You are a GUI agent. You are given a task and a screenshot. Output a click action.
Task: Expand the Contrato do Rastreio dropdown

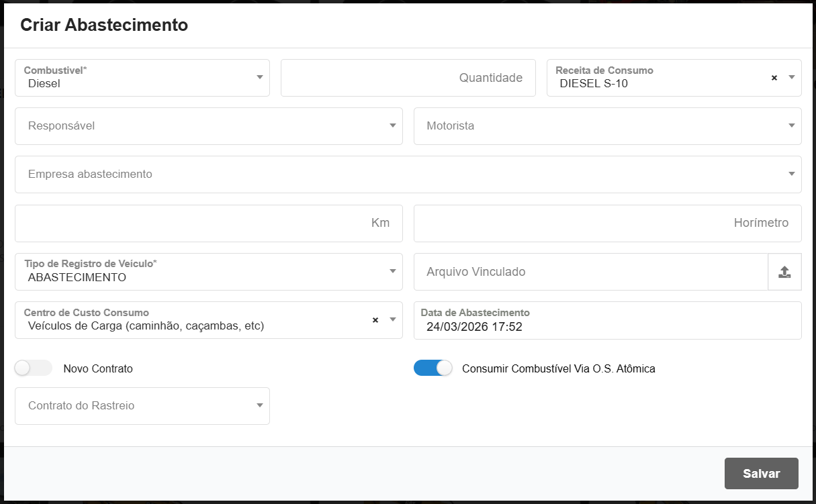[x=260, y=406]
